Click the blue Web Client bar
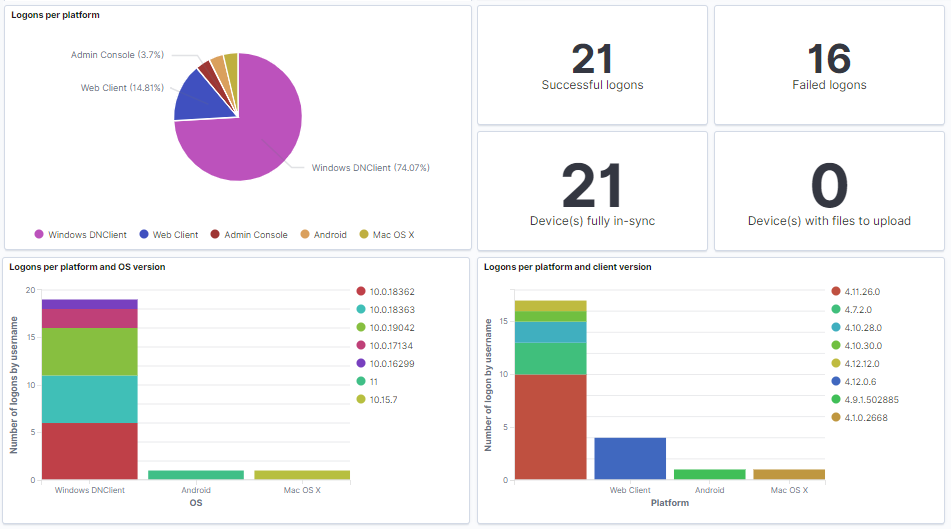951x529 pixels. coord(630,459)
